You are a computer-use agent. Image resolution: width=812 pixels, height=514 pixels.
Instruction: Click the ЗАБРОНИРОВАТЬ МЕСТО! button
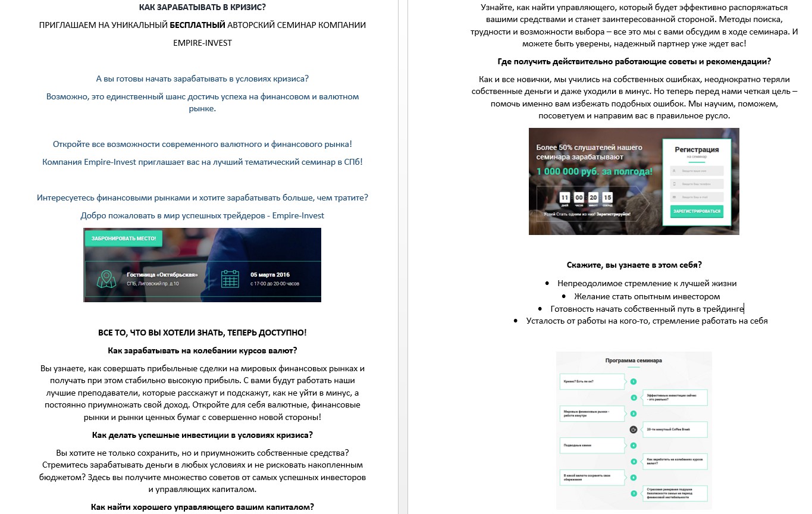pos(124,239)
